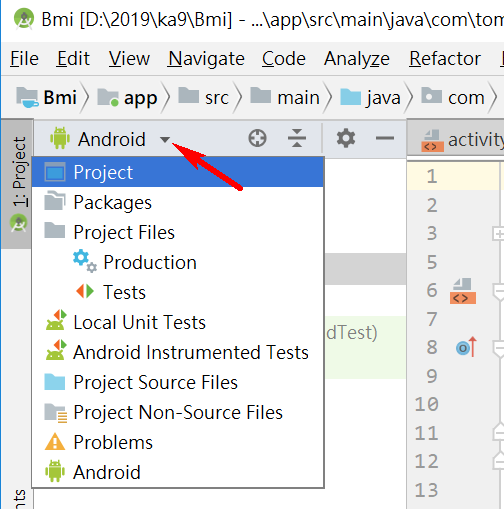Click the Problems warning triangle icon
504x509 pixels.
coord(55,442)
